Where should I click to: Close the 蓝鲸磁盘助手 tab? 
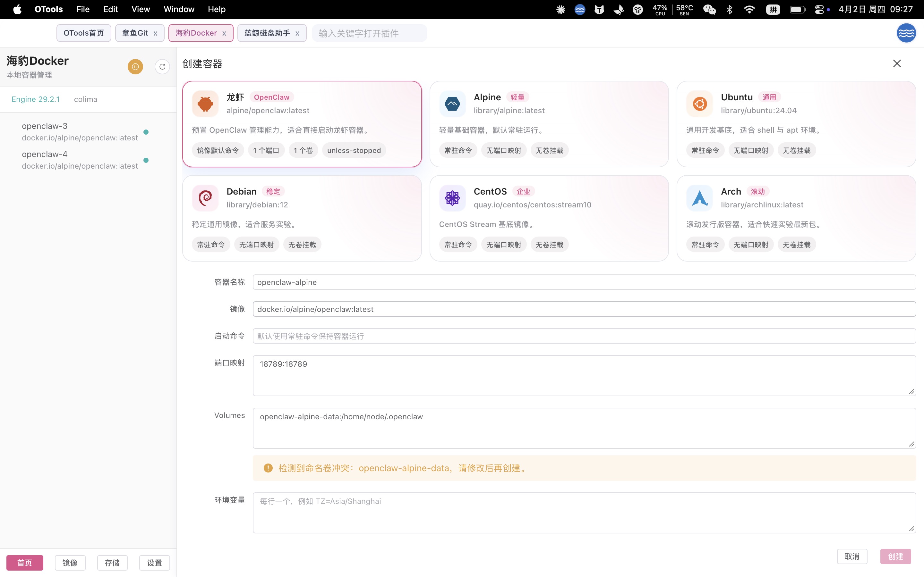[x=297, y=34]
